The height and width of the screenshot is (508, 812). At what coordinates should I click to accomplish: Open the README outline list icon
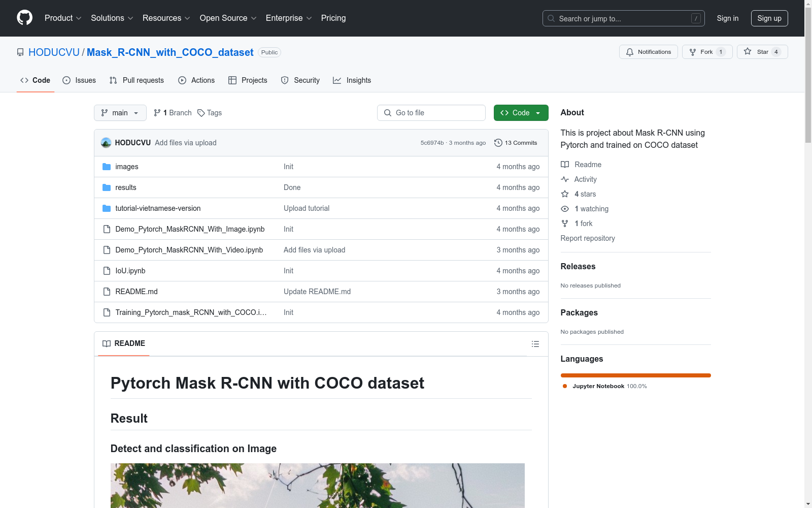pyautogui.click(x=535, y=344)
